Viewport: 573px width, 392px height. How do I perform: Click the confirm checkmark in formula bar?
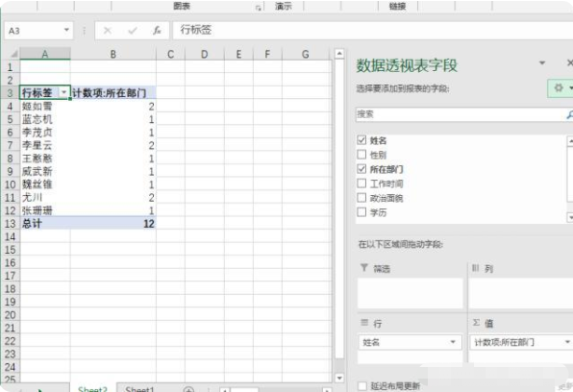pyautogui.click(x=133, y=31)
